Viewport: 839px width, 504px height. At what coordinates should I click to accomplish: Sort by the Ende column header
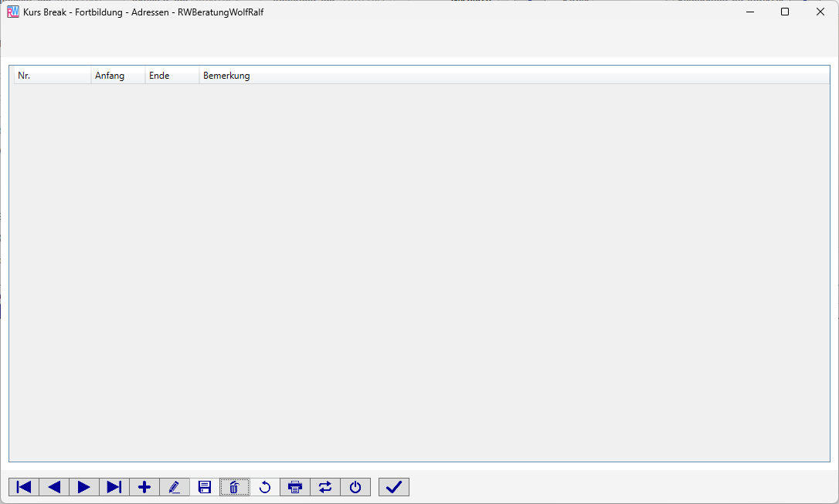(172, 76)
